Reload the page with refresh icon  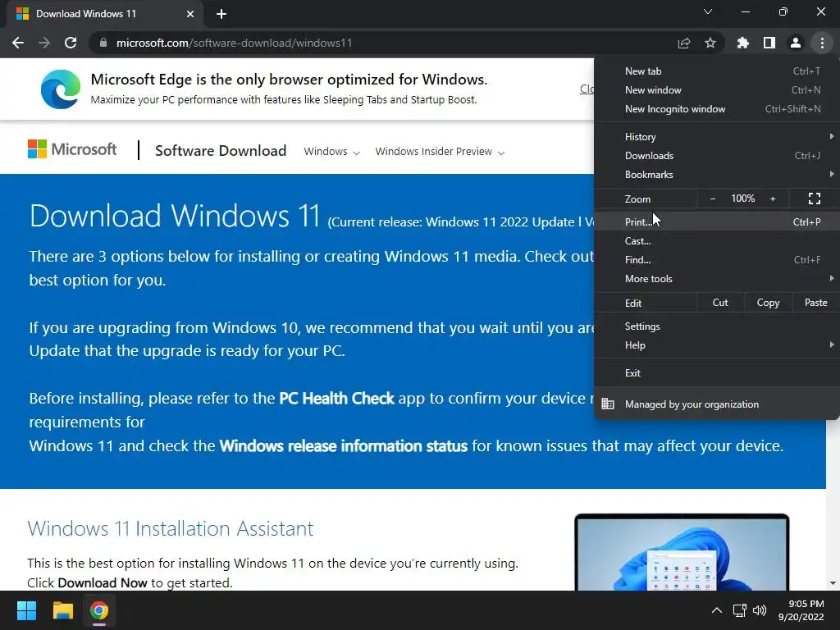tap(71, 43)
